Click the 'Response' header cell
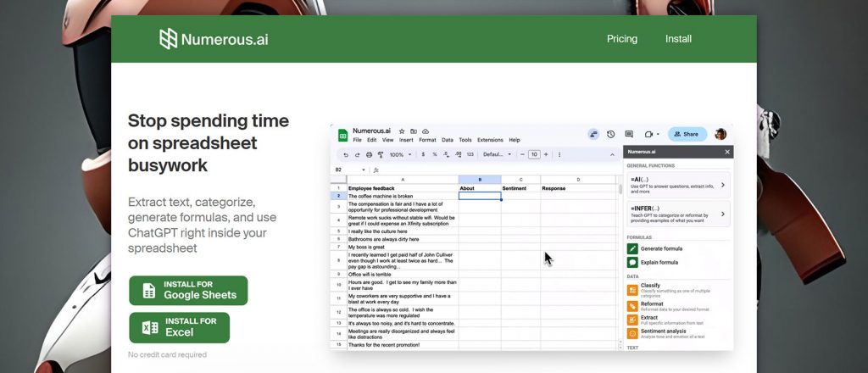The height and width of the screenshot is (373, 868). (x=578, y=188)
